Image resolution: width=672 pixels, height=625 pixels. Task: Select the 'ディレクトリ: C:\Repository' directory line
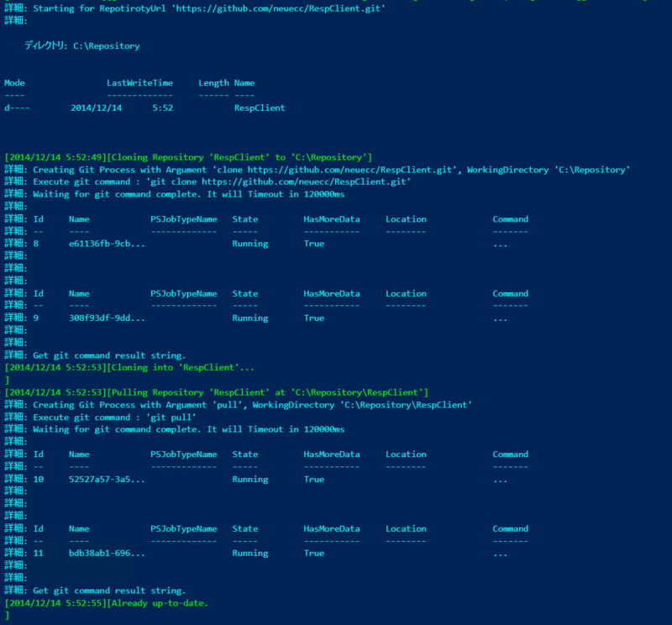(x=82, y=45)
